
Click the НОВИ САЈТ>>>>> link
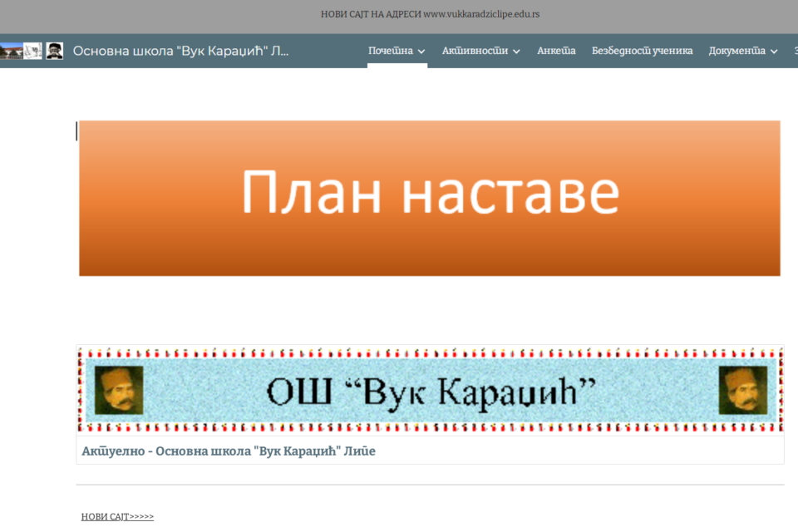117,516
